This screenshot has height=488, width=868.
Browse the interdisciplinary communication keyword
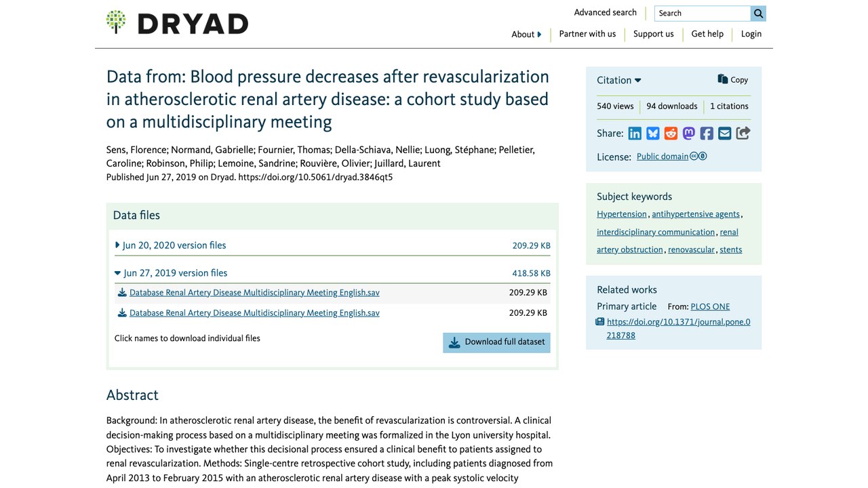coord(656,232)
